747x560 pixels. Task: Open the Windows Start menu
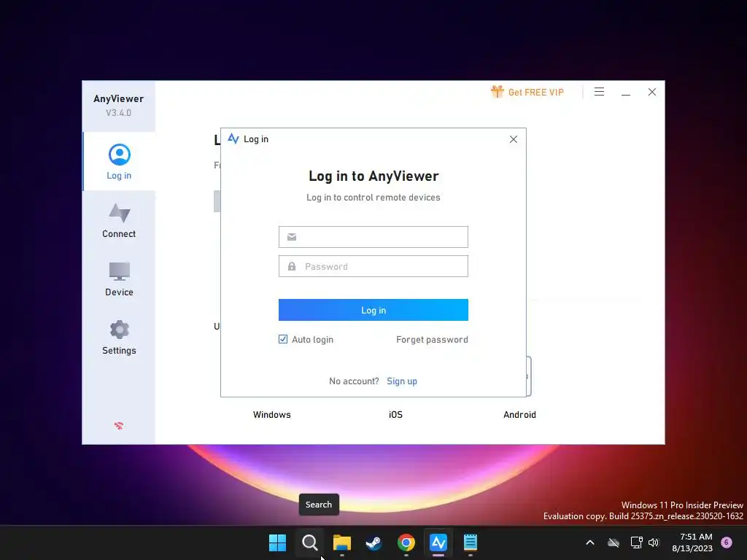[x=277, y=542]
